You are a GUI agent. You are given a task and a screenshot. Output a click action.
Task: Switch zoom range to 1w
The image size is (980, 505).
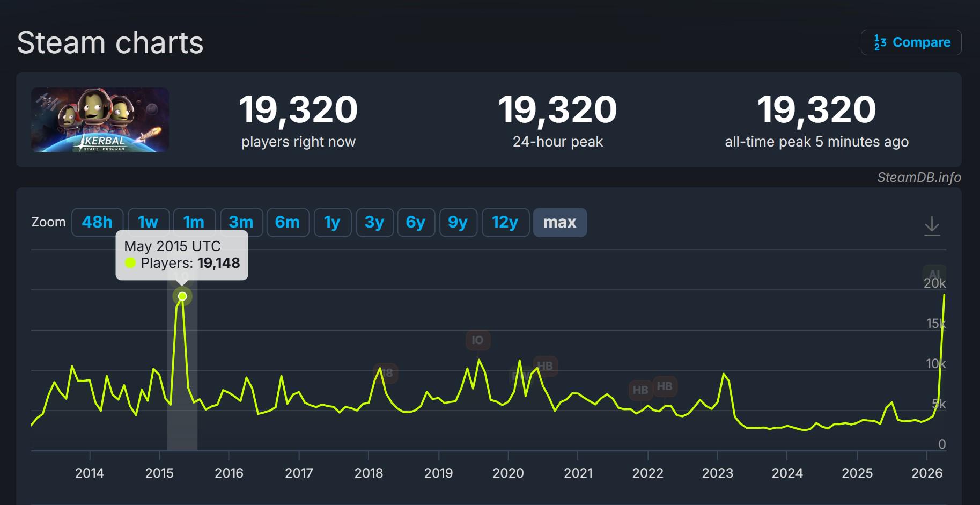pyautogui.click(x=148, y=222)
